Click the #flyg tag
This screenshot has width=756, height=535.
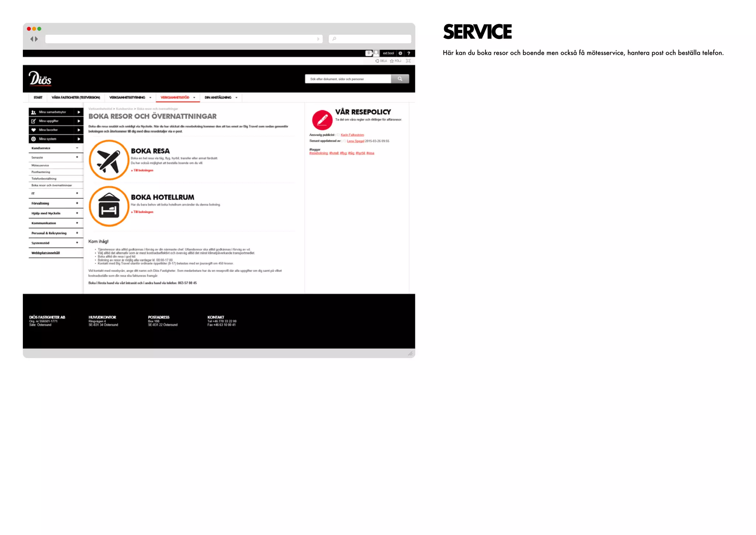343,153
